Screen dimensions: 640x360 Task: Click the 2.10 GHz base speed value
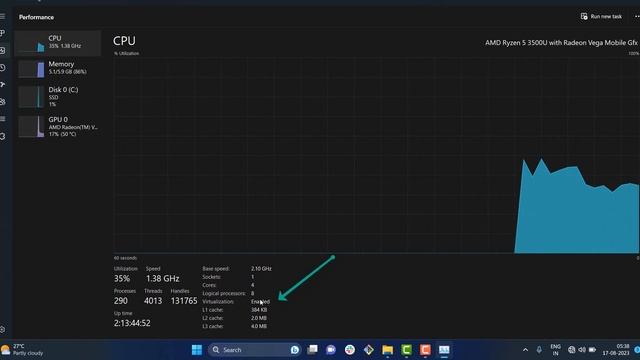261,269
